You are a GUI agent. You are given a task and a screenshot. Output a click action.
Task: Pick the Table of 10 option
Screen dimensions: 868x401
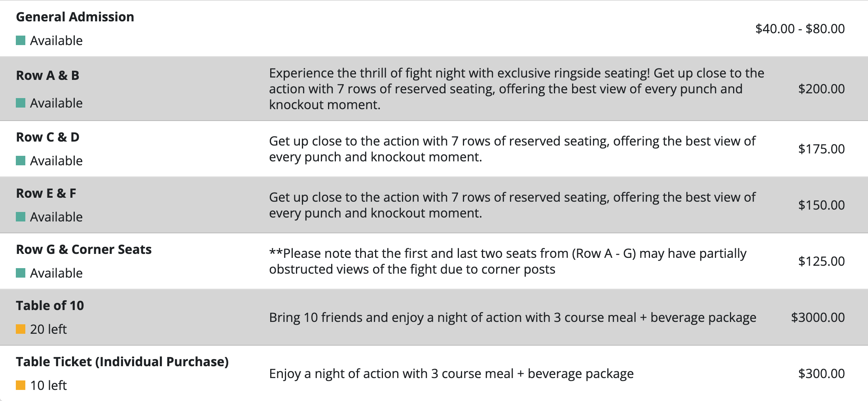(50, 306)
